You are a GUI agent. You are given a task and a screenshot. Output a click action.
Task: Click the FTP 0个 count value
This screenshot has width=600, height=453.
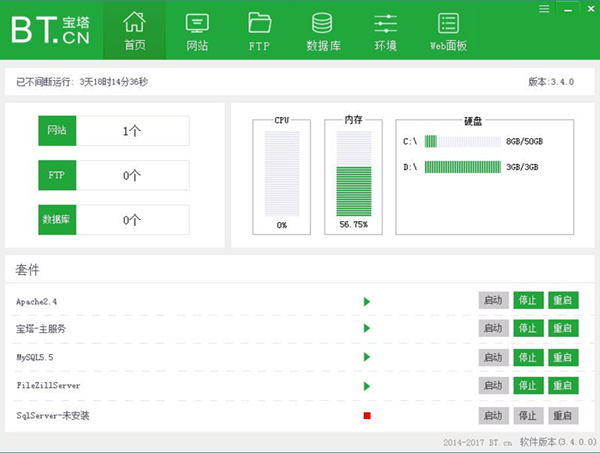click(x=132, y=176)
